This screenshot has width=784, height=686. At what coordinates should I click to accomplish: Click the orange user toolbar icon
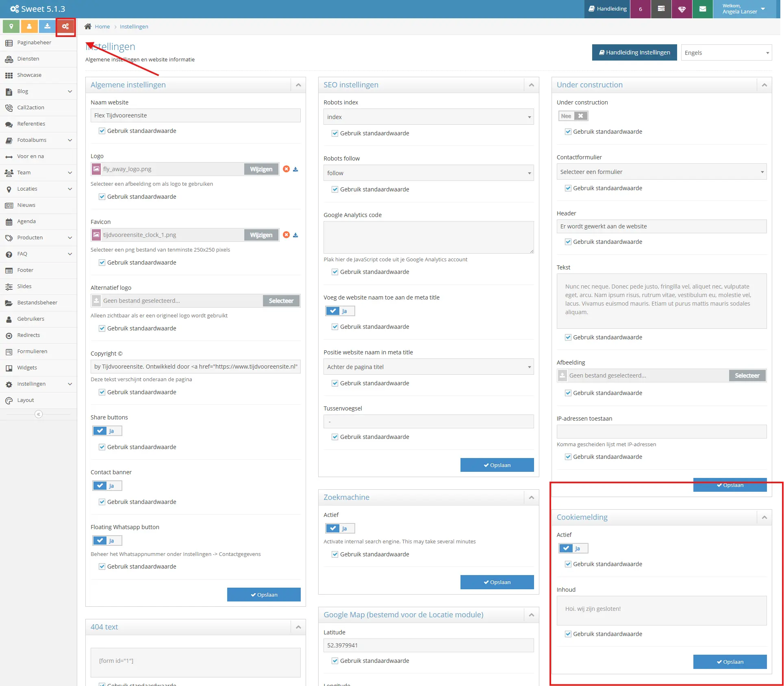[x=29, y=26]
